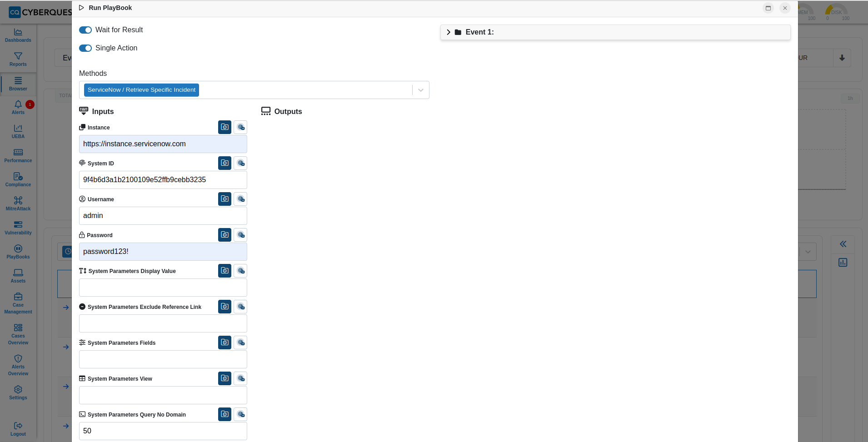Maximize the Run PlayBook dialog

[x=768, y=8]
